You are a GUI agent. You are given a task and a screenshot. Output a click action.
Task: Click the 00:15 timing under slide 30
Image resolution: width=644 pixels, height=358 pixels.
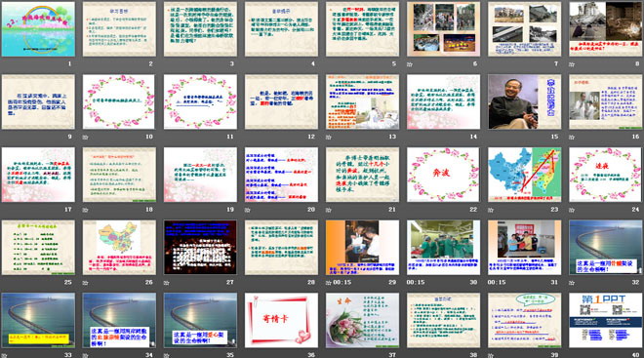(x=416, y=283)
